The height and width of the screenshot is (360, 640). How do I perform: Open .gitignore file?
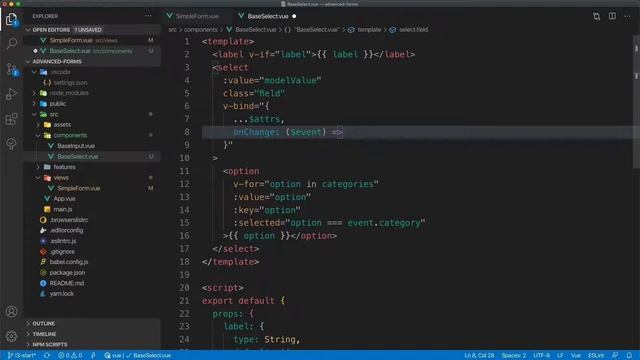(x=92, y=251)
